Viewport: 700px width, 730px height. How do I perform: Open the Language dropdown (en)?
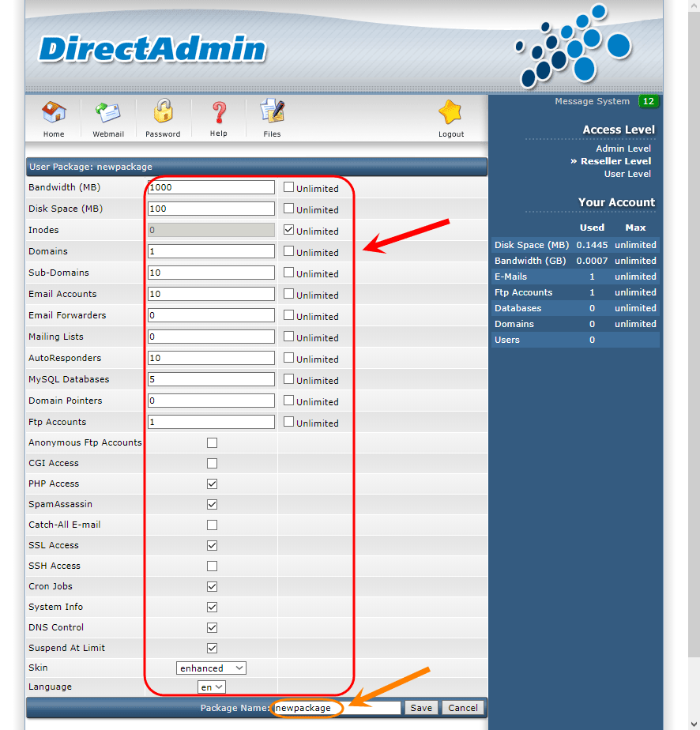(212, 687)
